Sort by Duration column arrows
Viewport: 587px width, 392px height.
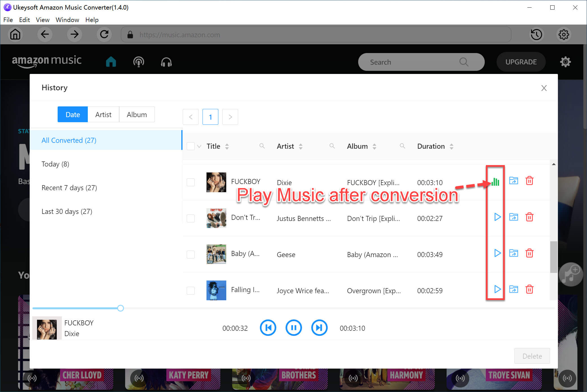pos(451,146)
